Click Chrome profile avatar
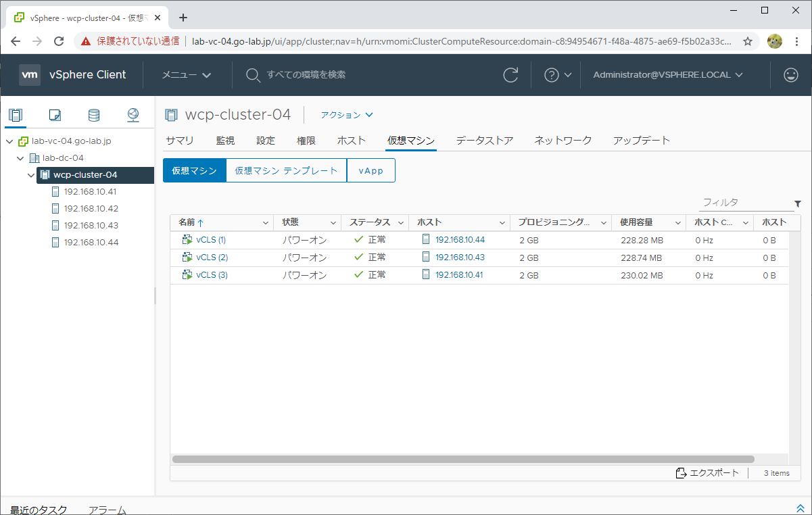Viewport: 812px width, 515px height. [x=775, y=41]
